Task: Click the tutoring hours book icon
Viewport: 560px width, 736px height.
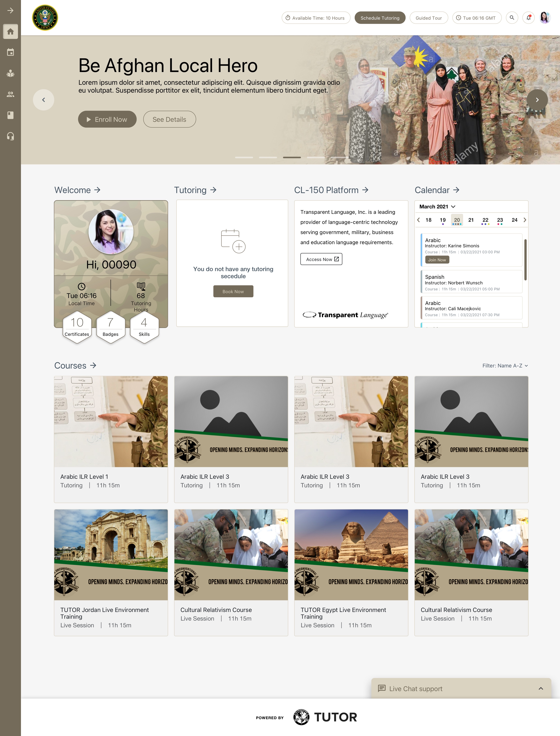Action: [141, 286]
